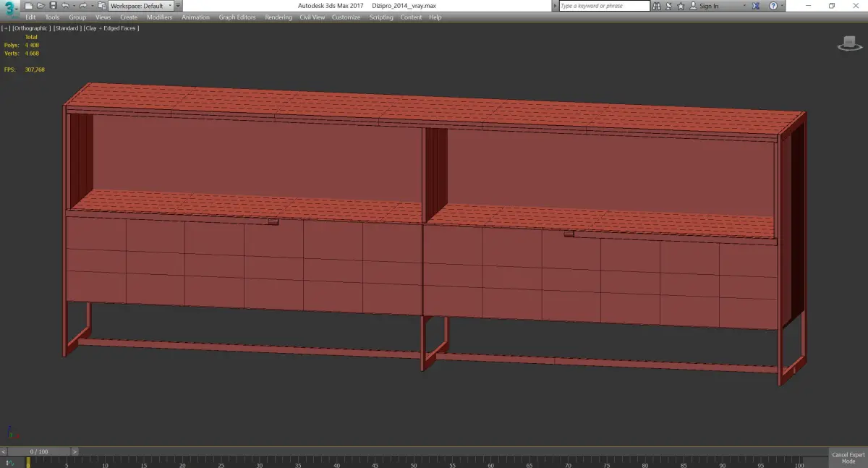Viewport: 868px width, 468px height.
Task: Open the Favorites star icon
Action: (x=682, y=6)
